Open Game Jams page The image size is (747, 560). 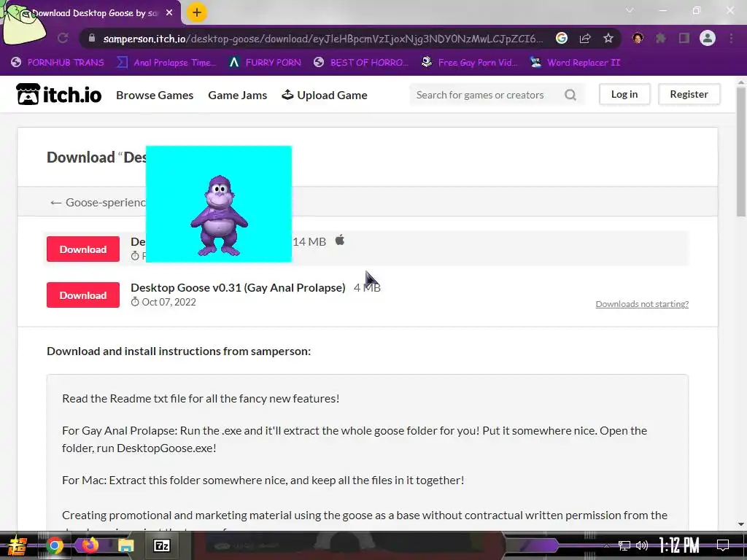[238, 96]
